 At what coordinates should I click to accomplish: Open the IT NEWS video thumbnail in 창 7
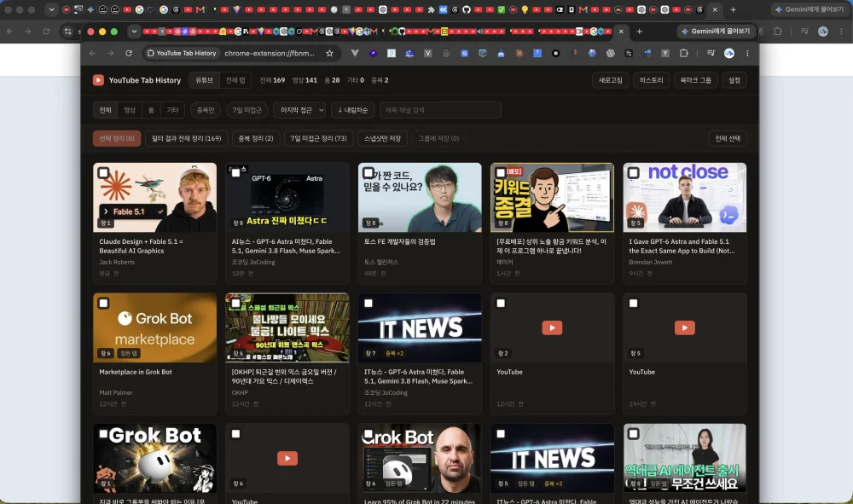coord(420,327)
